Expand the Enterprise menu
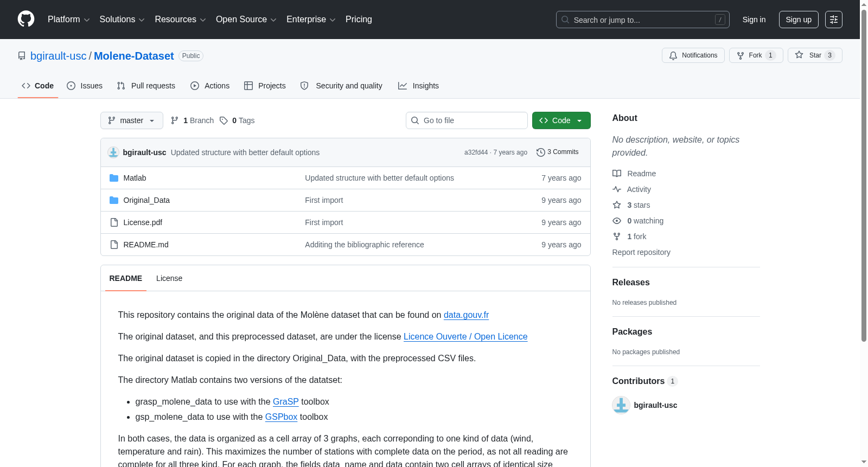The height and width of the screenshot is (467, 868). click(x=311, y=20)
